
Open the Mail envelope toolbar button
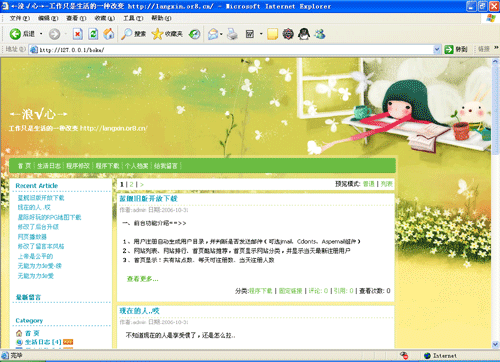tap(213, 34)
